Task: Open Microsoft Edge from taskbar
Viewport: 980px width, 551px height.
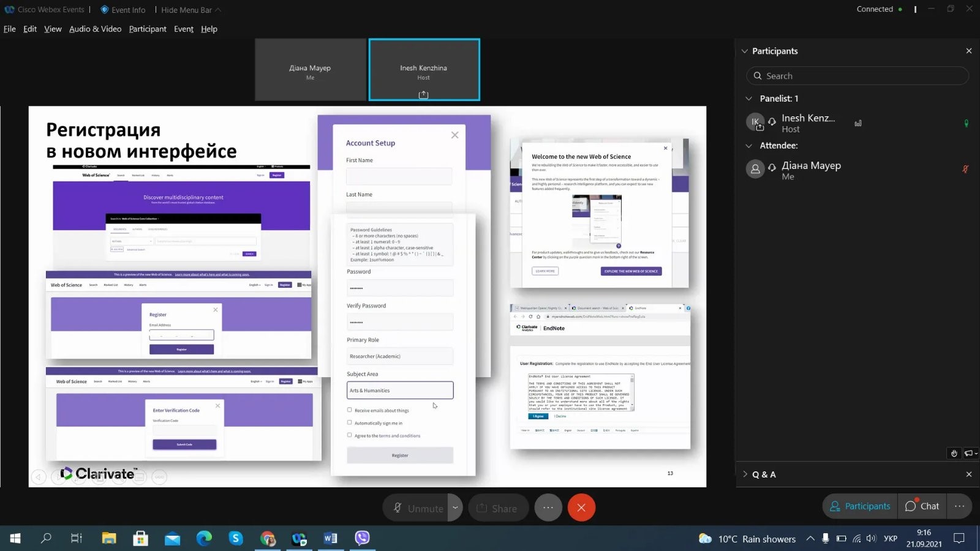Action: (x=204, y=538)
